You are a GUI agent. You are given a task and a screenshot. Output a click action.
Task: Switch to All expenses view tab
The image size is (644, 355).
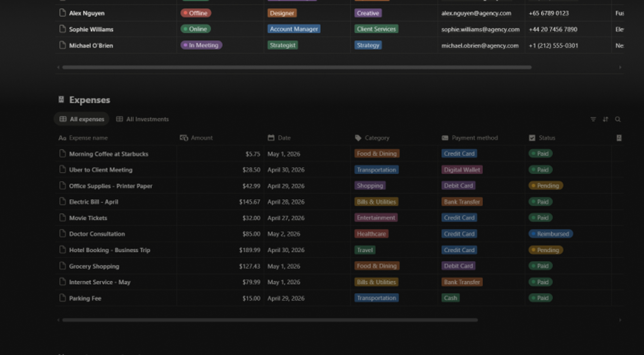tap(82, 119)
